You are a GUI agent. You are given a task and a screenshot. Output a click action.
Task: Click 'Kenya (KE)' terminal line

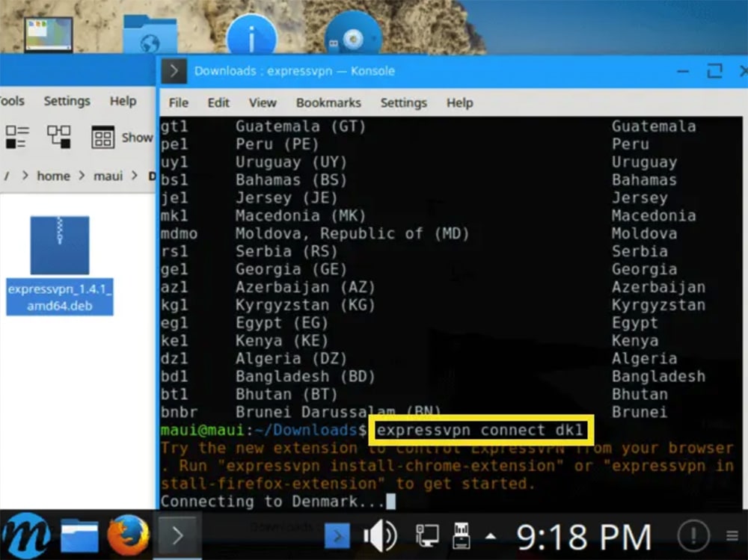pyautogui.click(x=281, y=341)
